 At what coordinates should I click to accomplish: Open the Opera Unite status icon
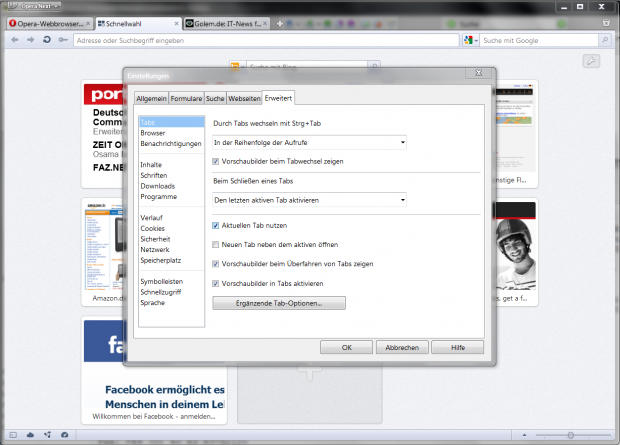[47, 435]
